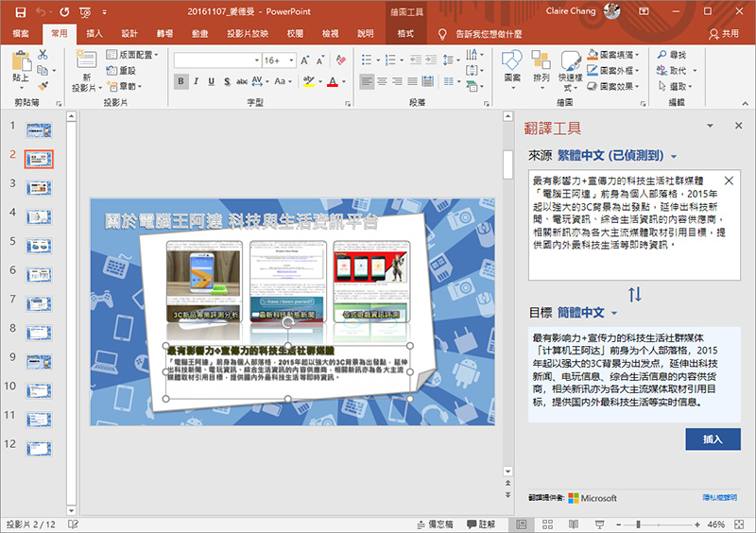Open the font size 16+ dropdown

click(x=292, y=60)
